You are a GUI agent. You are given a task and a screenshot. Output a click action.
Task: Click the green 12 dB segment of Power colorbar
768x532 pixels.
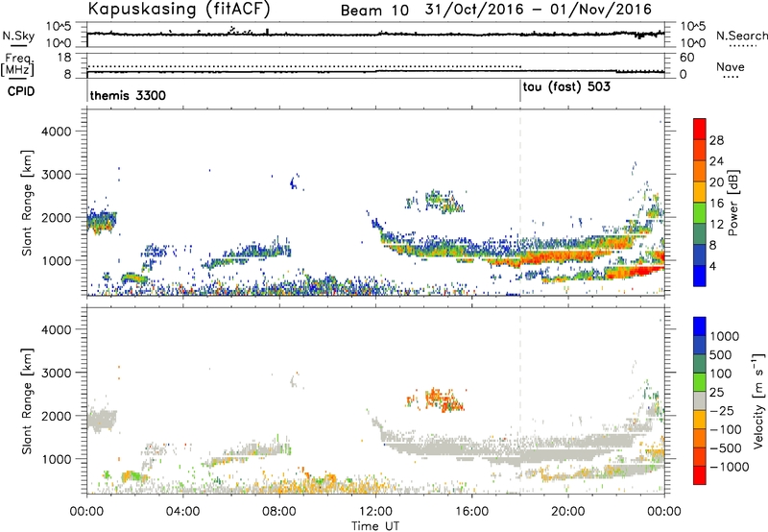click(700, 212)
